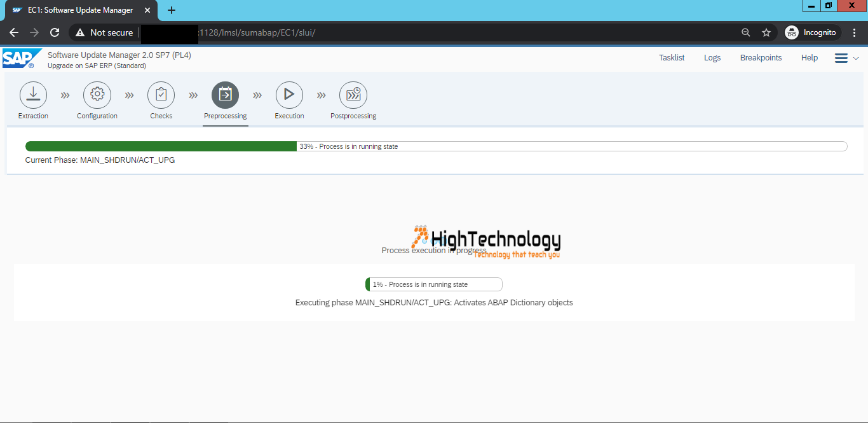
Task: Click the Checks step clipboard icon
Action: click(161, 95)
